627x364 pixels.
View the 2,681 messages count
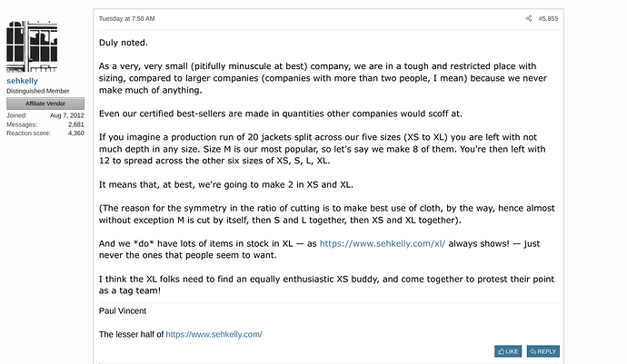76,124
